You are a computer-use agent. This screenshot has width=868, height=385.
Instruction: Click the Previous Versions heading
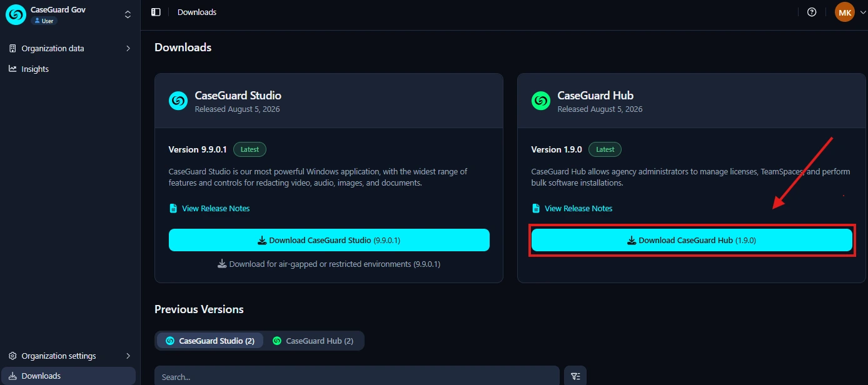[x=199, y=309]
